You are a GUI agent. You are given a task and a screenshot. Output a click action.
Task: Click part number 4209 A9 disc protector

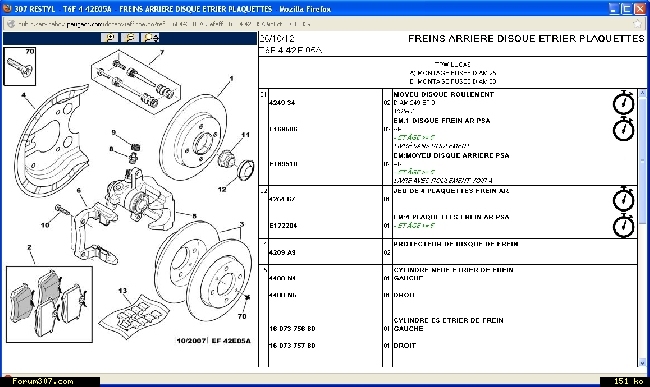pyautogui.click(x=282, y=252)
